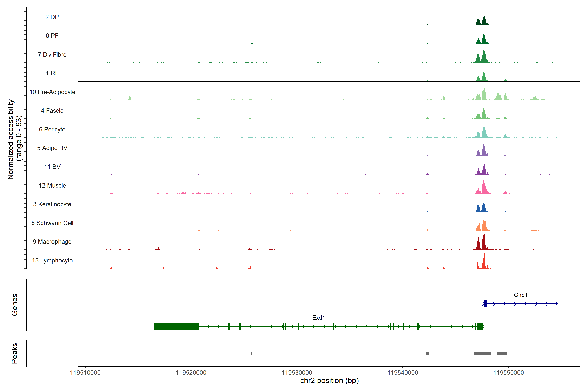
Task: Click the 8 Schwann Cell track label
Action: point(52,223)
